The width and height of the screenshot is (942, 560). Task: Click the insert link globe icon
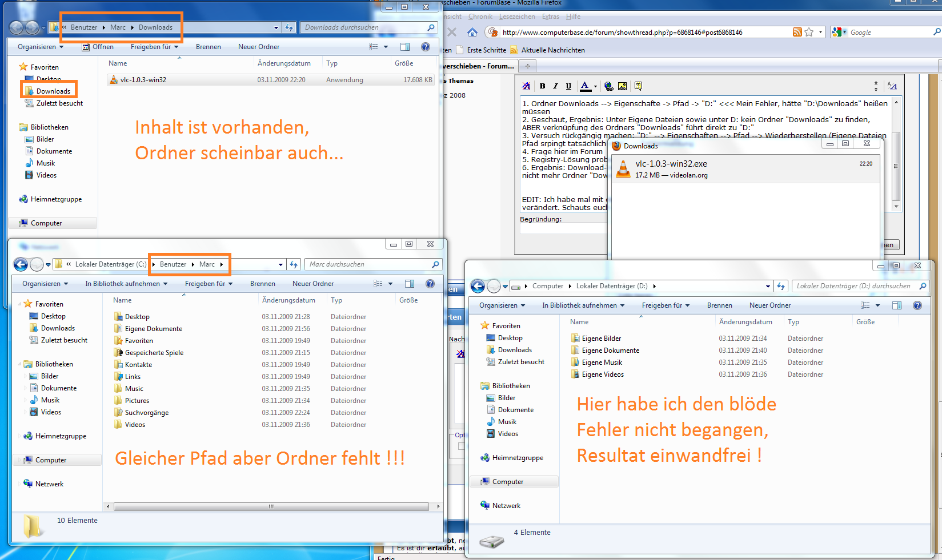[x=609, y=86]
